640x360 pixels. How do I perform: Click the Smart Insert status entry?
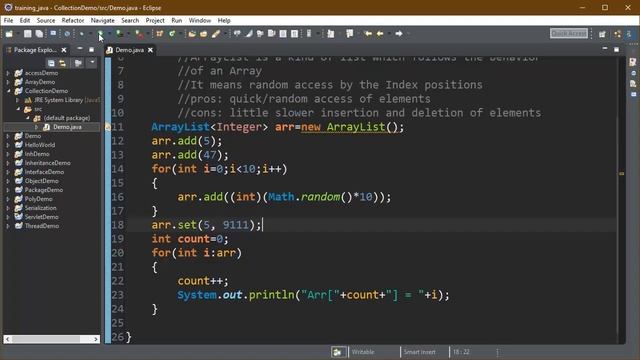tap(419, 352)
